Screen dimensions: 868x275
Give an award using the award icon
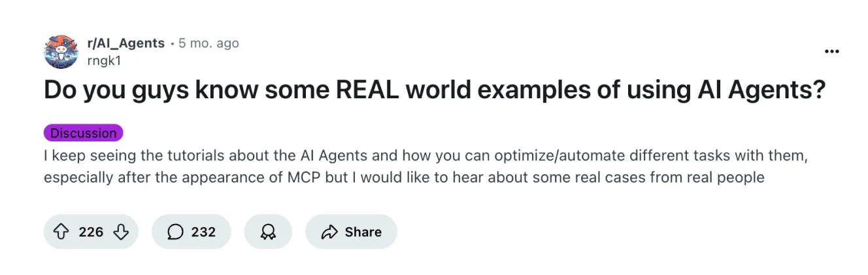(x=268, y=232)
